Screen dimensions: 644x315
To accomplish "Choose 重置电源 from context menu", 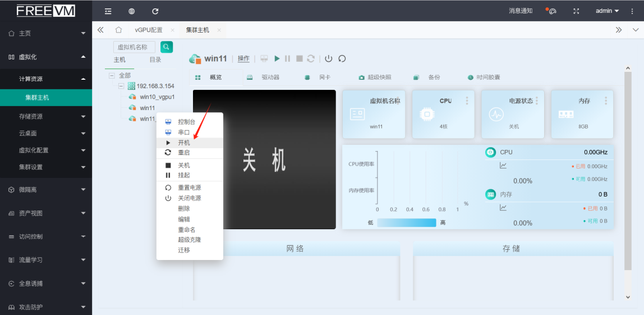I will click(190, 188).
